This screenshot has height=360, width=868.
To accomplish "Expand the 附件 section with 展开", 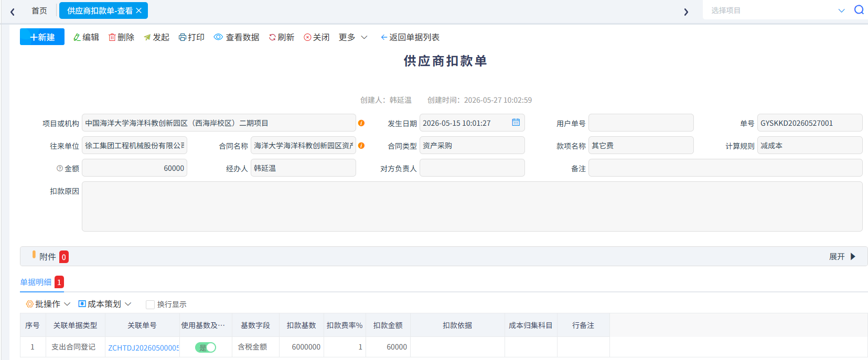I will point(842,256).
